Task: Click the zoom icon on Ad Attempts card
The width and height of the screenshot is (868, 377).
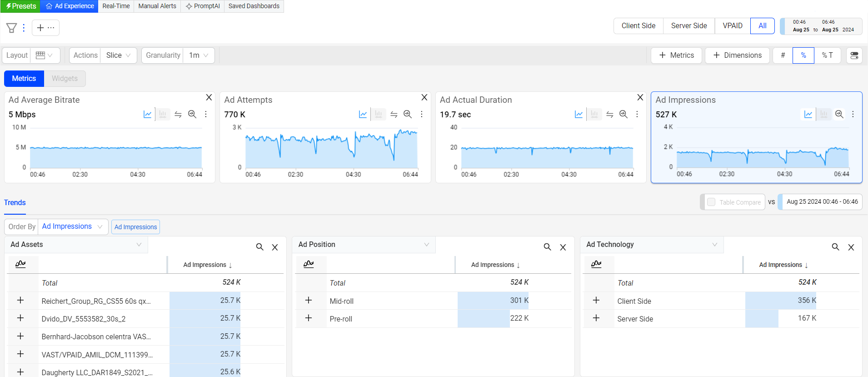Action: pos(408,114)
